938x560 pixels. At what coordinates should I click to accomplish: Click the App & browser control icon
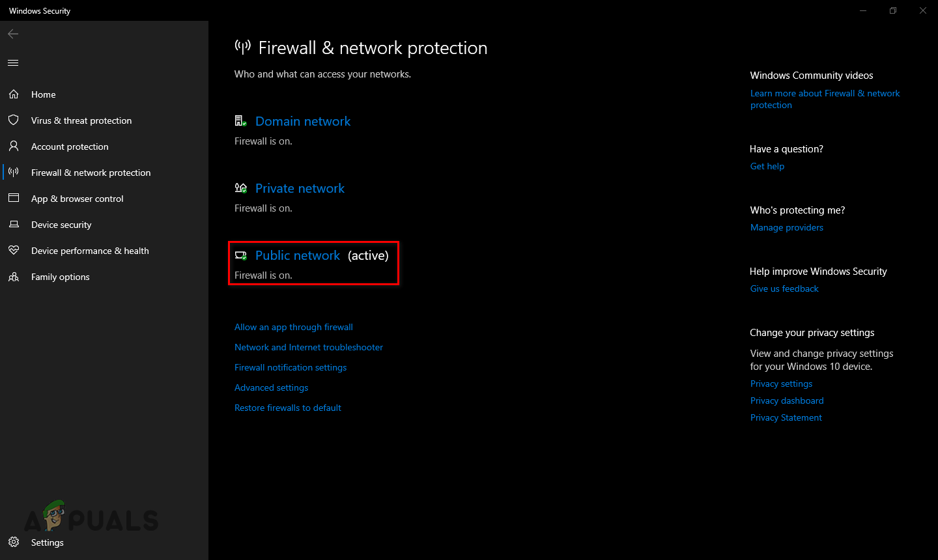tap(14, 198)
